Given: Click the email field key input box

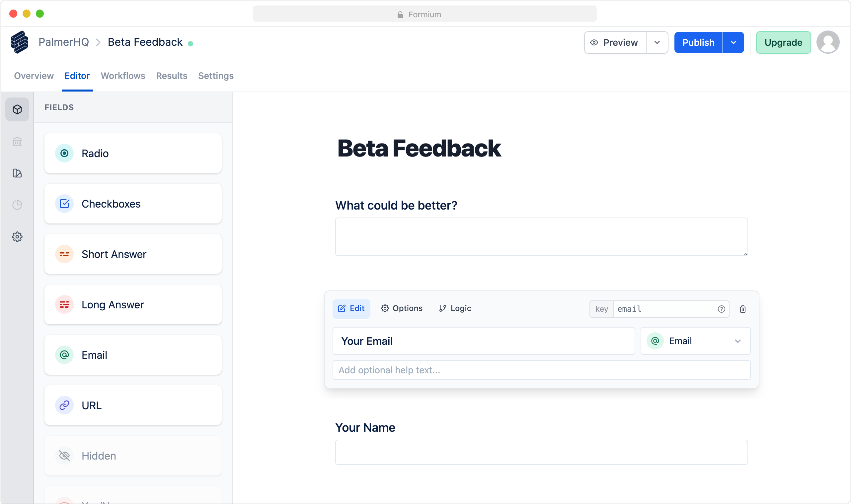Looking at the screenshot, I should (668, 308).
